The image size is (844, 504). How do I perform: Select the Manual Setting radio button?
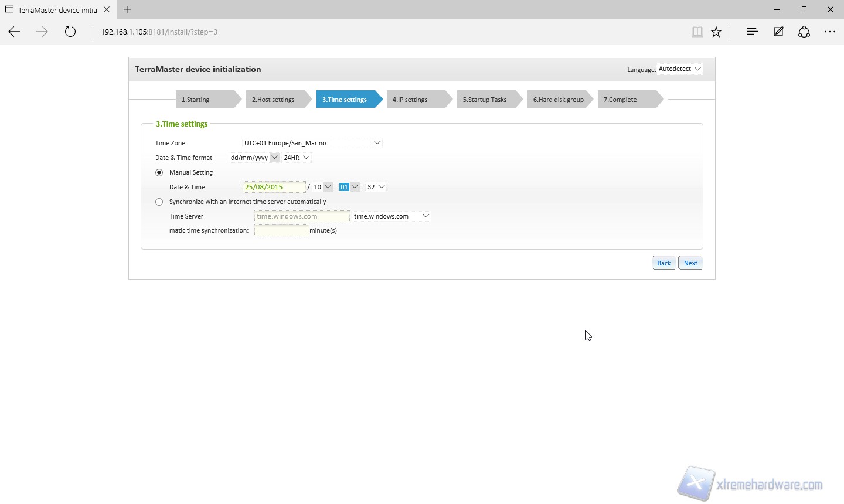click(159, 173)
